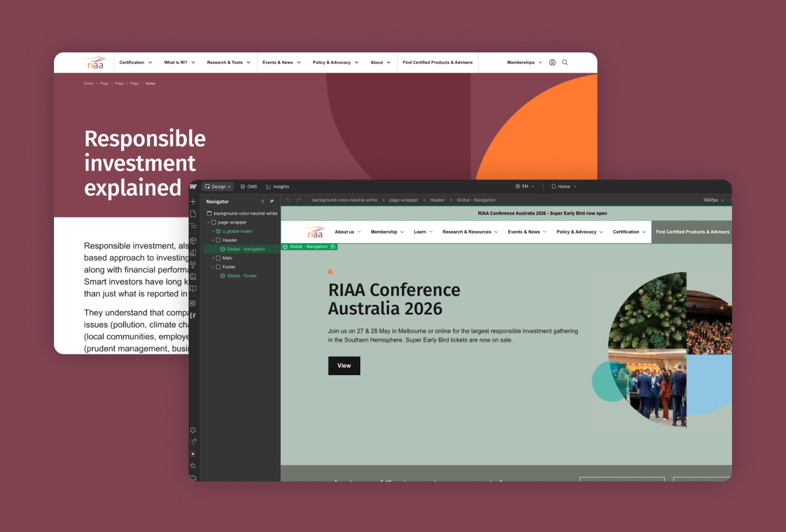The height and width of the screenshot is (532, 786).
Task: Select Global - Navigation in Navigator tree
Action: (242, 249)
